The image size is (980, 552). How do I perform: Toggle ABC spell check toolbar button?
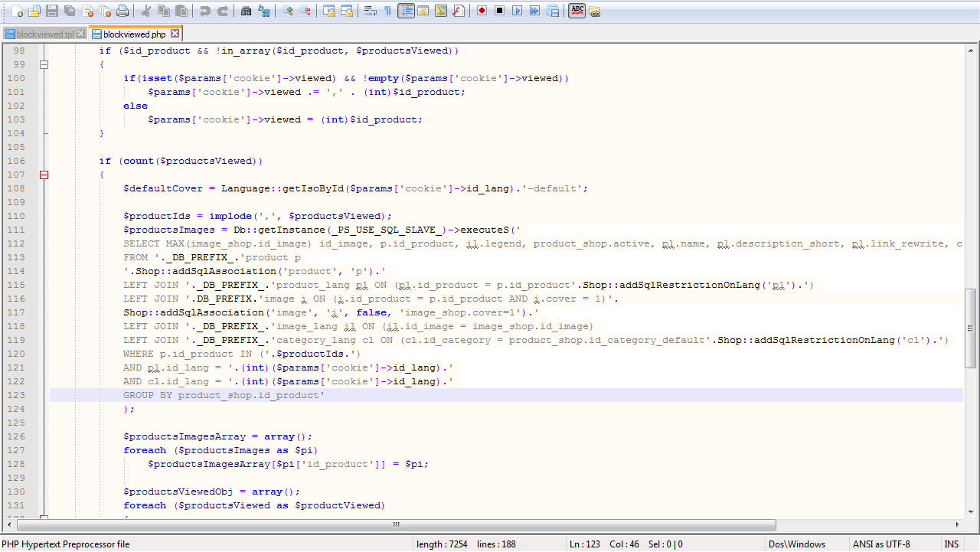pos(577,11)
